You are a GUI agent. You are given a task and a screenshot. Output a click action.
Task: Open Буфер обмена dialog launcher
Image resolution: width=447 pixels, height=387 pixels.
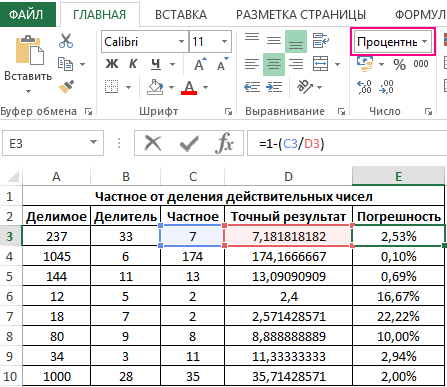tap(88, 111)
